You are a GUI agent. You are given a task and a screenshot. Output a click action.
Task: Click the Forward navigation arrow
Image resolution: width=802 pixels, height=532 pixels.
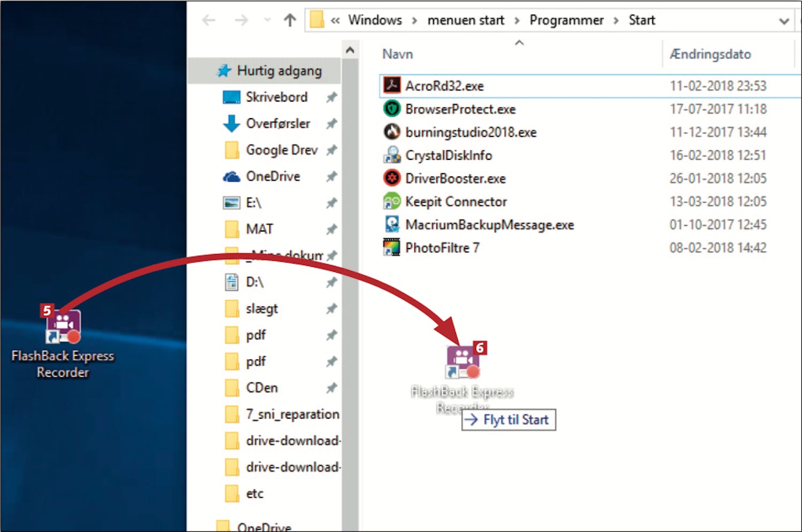[x=242, y=21]
